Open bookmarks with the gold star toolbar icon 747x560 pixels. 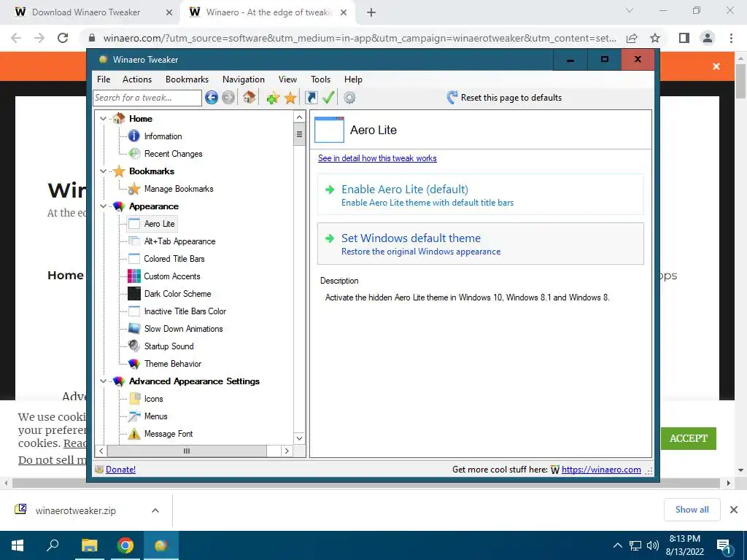[290, 98]
